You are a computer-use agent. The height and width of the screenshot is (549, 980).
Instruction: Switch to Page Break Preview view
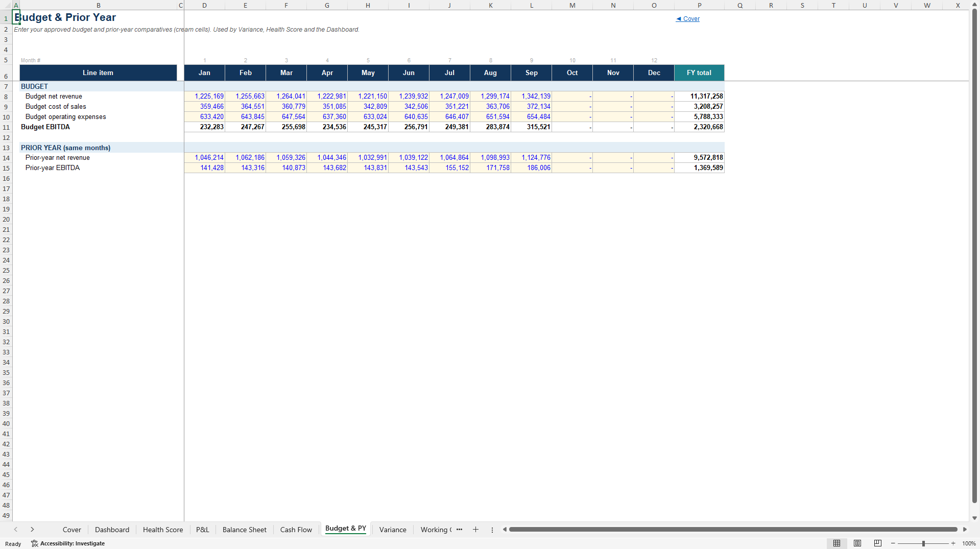point(877,543)
